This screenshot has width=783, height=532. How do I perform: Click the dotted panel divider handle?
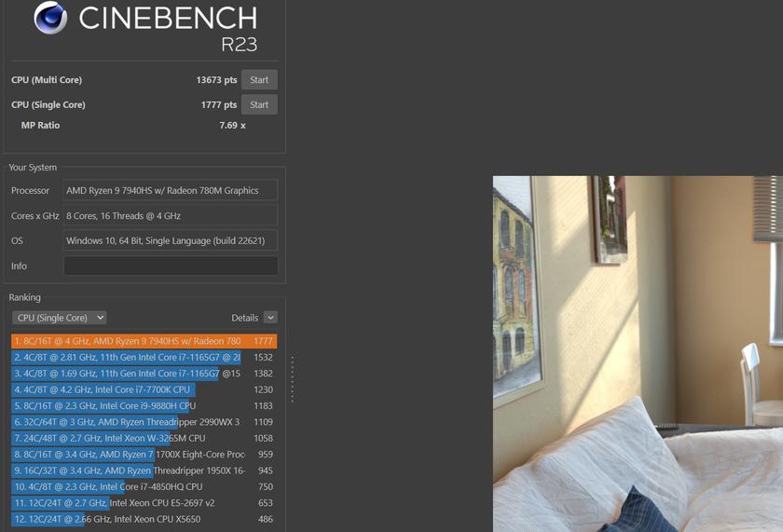(292, 379)
